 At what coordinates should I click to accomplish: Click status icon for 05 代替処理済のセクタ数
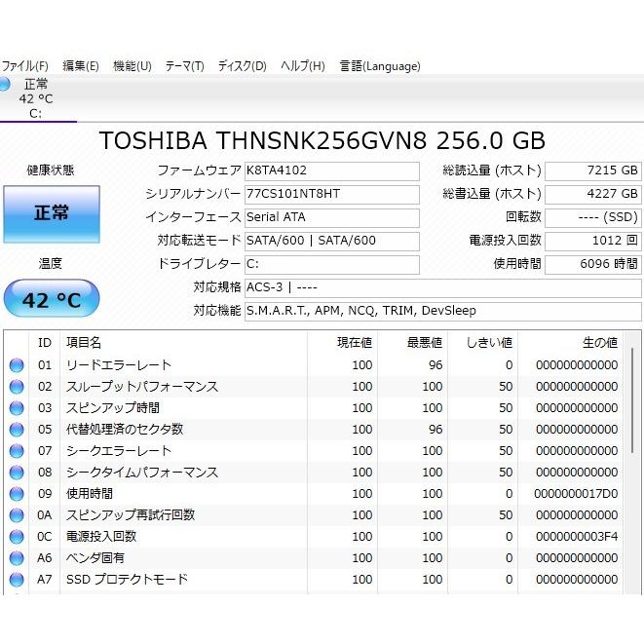coord(17,430)
